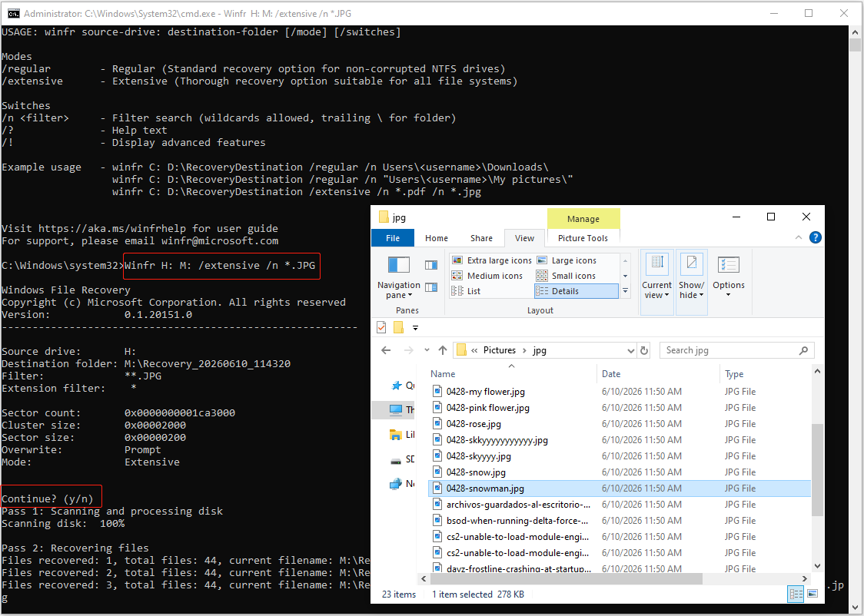Open the Recent locations dropdown
Screen dimensions: 864x616
(427, 350)
